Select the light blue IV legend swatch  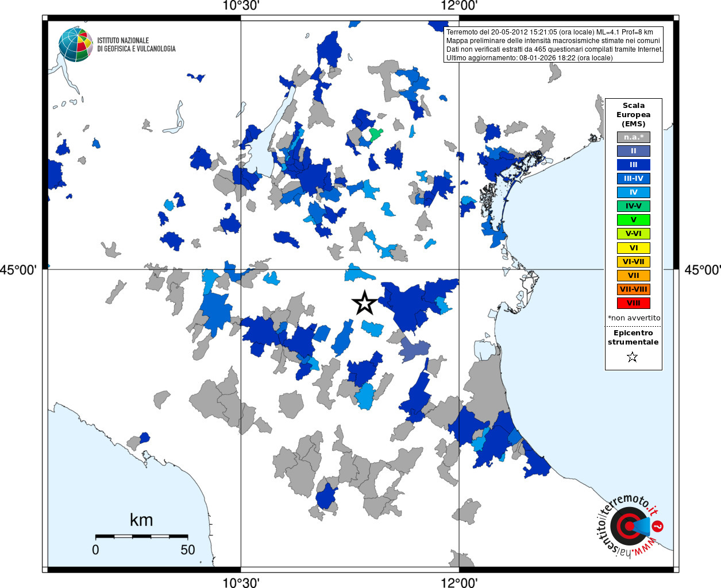[633, 192]
